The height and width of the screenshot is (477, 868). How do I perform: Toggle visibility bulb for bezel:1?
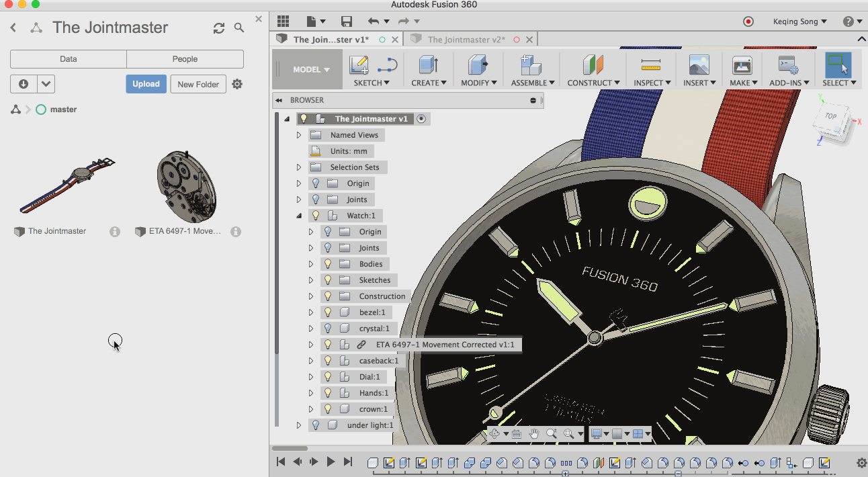pyautogui.click(x=328, y=312)
